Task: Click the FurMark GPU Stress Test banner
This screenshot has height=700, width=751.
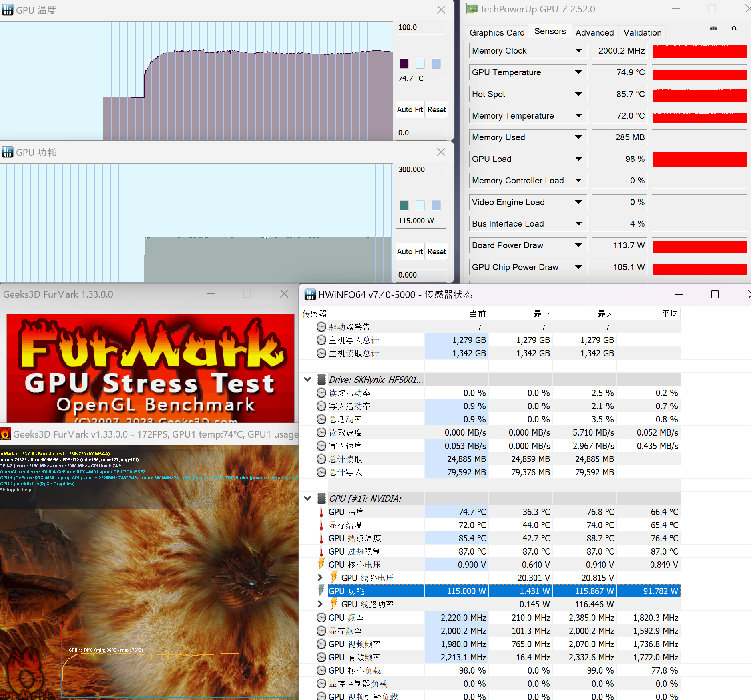Action: [x=151, y=368]
